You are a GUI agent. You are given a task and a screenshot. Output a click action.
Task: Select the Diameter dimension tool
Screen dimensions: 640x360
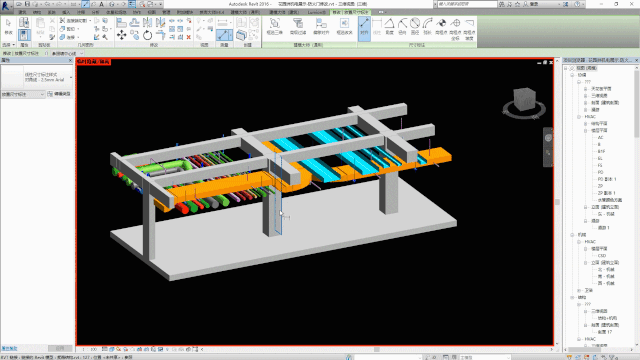415,26
